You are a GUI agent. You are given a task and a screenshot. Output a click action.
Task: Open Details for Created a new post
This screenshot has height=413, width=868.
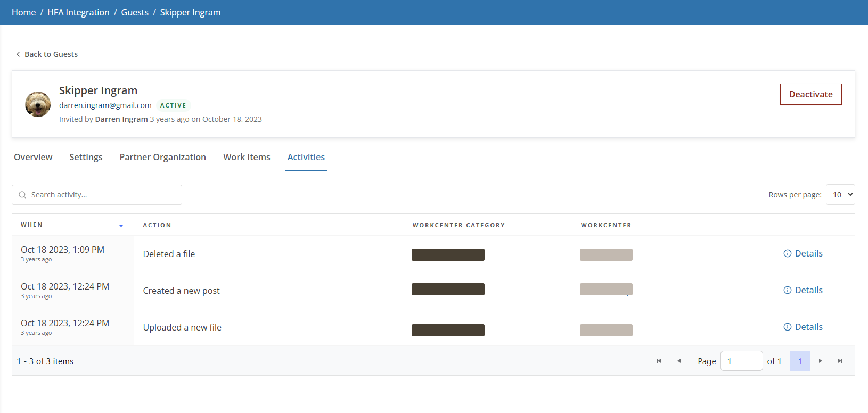click(803, 290)
